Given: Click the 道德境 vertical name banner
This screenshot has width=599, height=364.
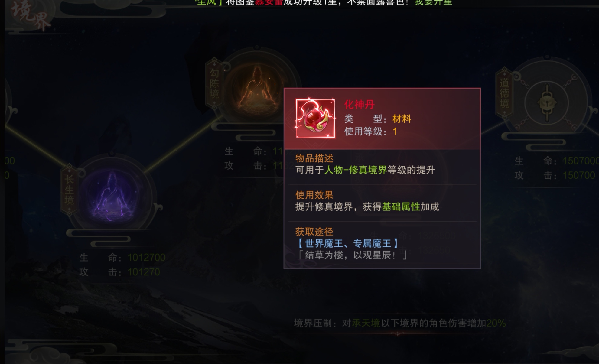Looking at the screenshot, I should (x=504, y=93).
